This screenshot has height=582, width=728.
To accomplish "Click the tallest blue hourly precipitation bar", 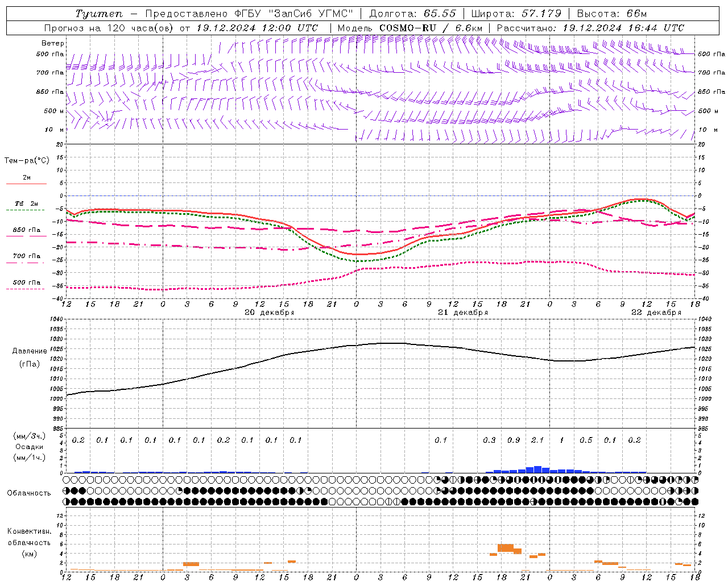I will click(x=537, y=469).
